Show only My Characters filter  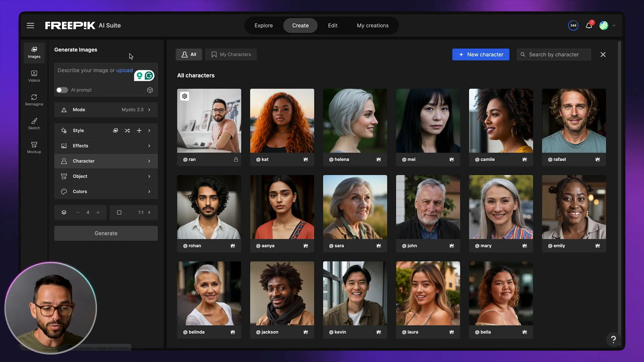(231, 55)
